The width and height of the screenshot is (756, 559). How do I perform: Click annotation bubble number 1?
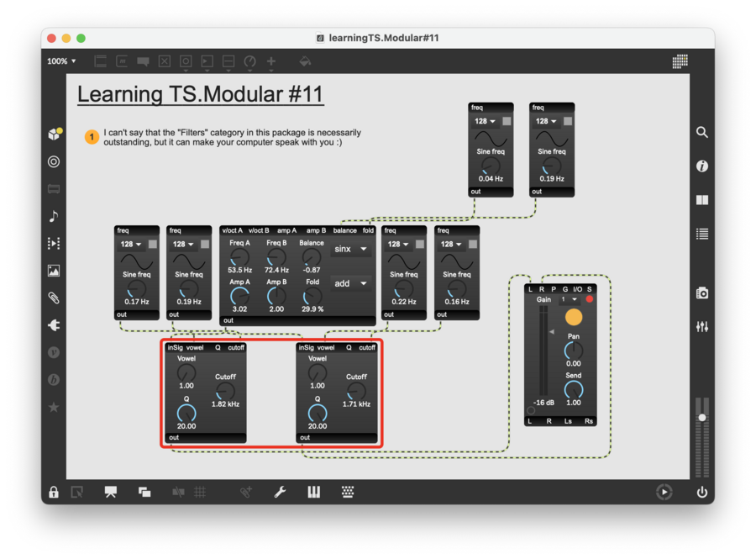tap(92, 137)
